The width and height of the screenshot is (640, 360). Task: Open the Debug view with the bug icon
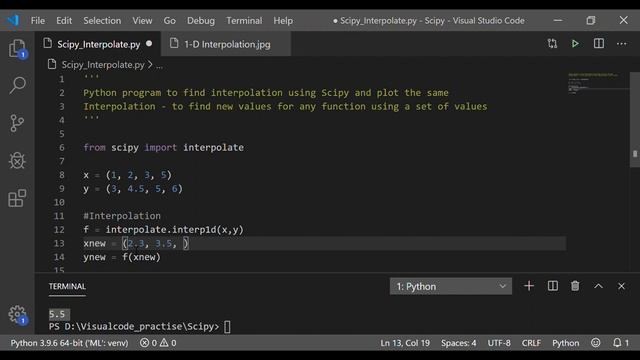point(17,160)
